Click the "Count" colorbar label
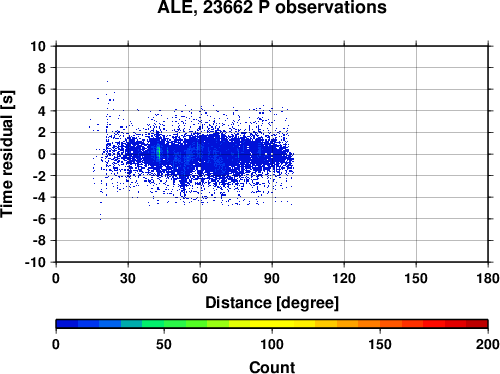Screen dimensions: 500x374 [x=272, y=367]
